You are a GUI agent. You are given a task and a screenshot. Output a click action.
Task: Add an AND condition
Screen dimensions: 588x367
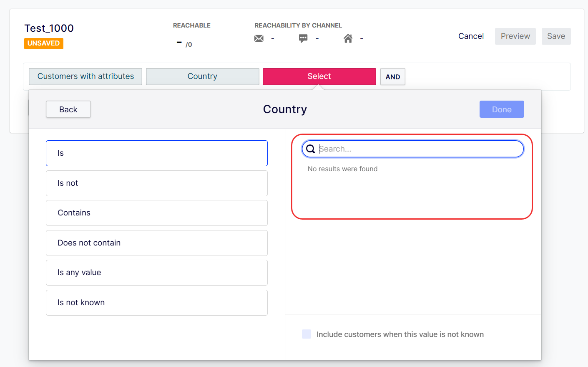click(x=392, y=77)
